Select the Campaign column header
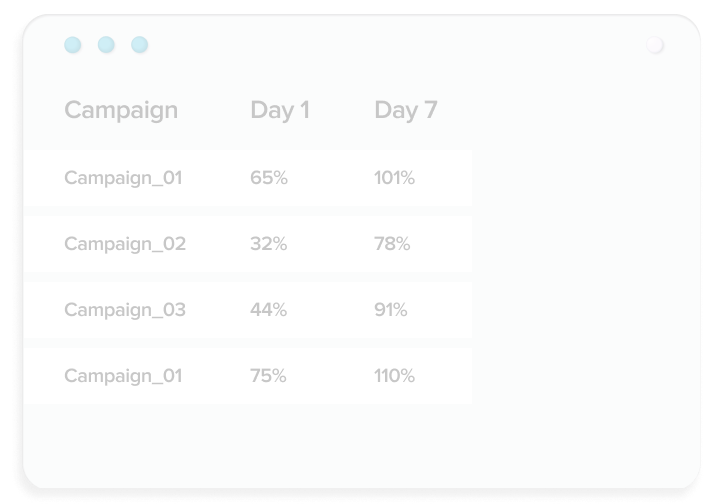 click(x=121, y=110)
